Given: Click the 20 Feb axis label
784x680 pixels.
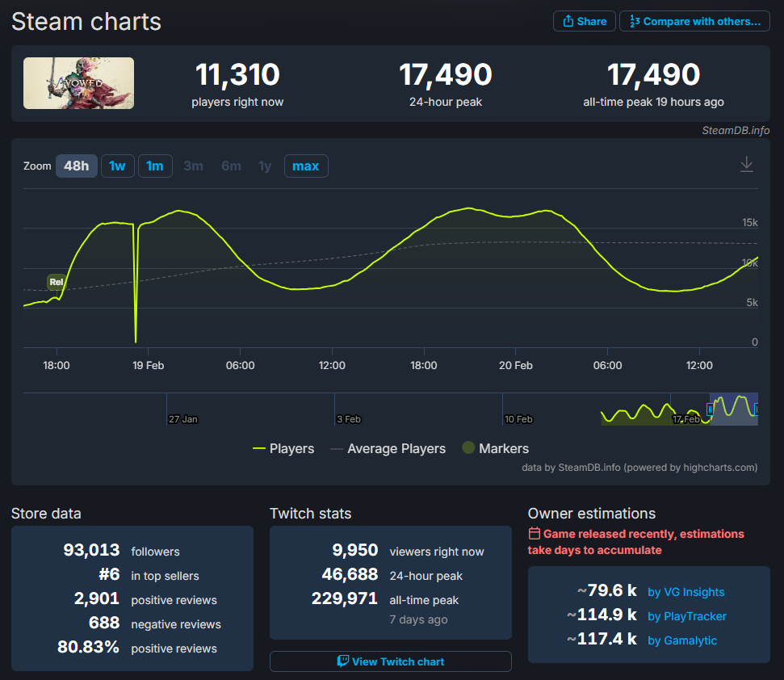Looking at the screenshot, I should (x=515, y=366).
